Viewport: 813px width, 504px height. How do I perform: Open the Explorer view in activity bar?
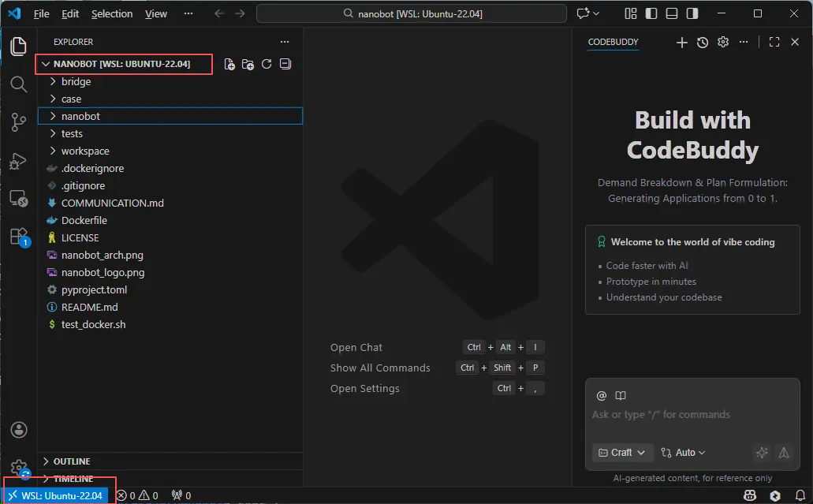(19, 47)
